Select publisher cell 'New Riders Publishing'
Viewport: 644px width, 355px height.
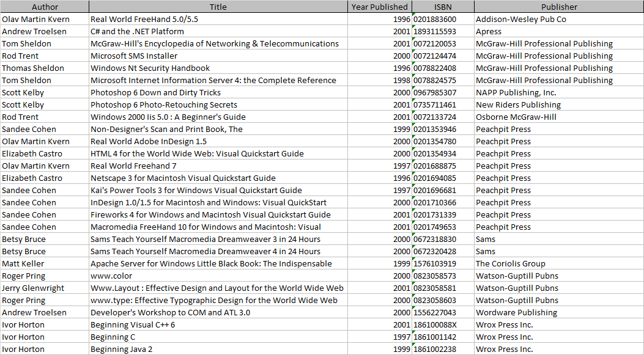click(x=559, y=104)
